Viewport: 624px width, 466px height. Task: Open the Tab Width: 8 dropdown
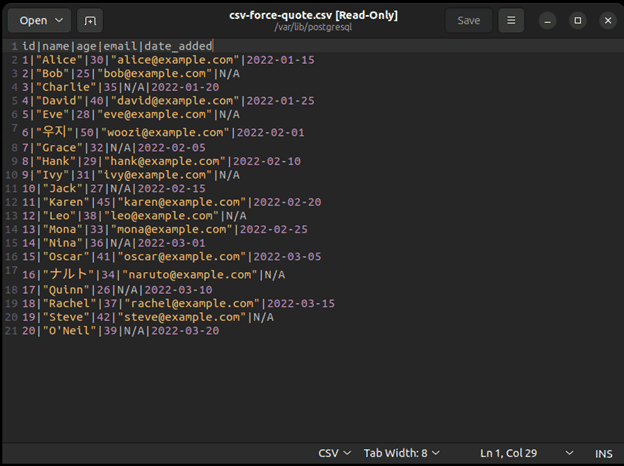point(401,453)
